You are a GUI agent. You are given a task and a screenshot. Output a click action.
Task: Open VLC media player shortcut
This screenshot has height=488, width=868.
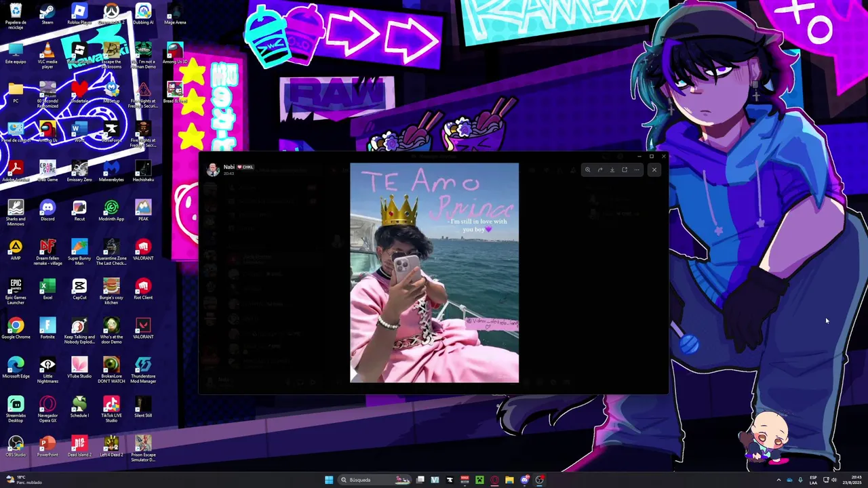click(47, 56)
